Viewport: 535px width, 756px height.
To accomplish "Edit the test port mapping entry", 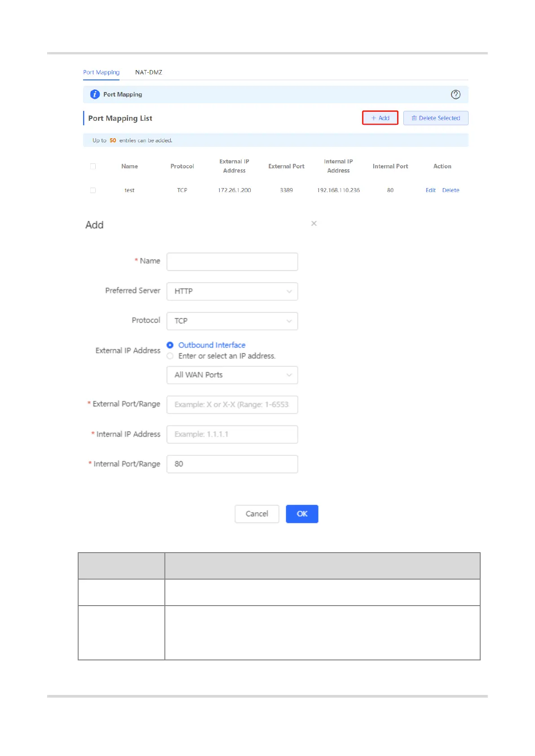I will [431, 190].
